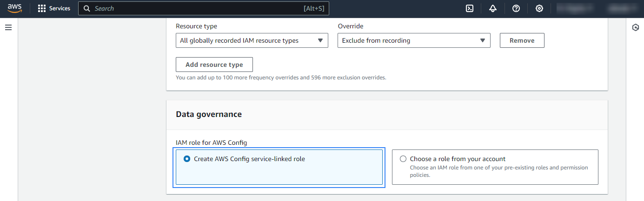Expand the Override dropdown

(x=413, y=40)
